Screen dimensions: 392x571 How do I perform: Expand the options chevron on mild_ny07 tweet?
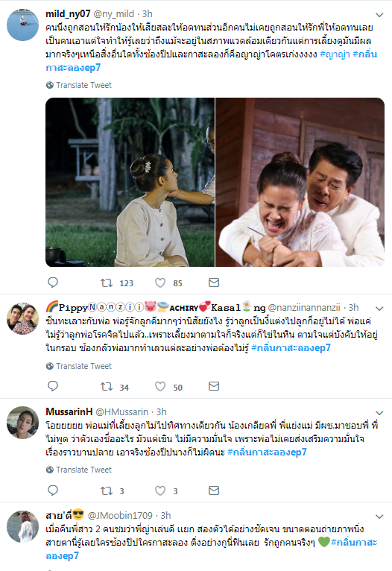(x=379, y=15)
